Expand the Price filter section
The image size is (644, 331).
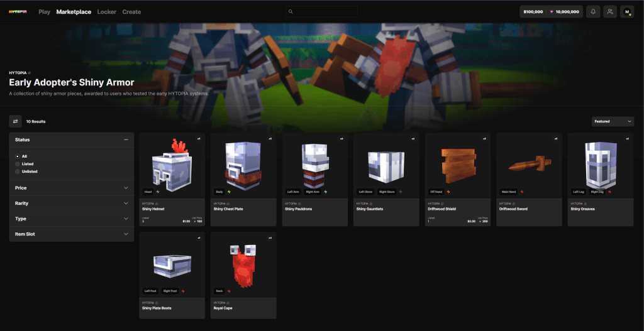pyautogui.click(x=71, y=188)
